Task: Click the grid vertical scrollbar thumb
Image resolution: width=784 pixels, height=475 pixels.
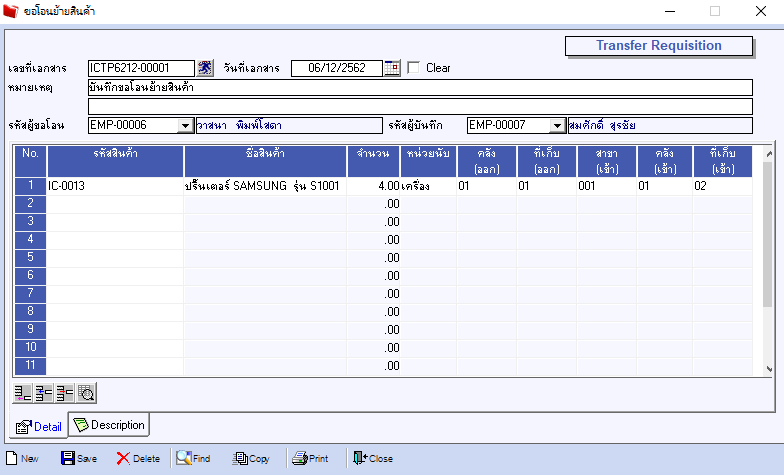Action: (x=768, y=234)
